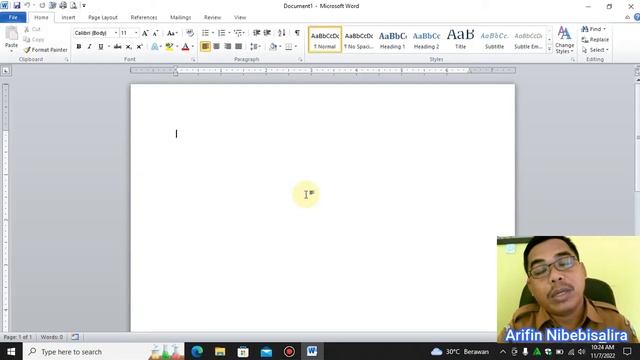640x360 pixels.
Task: Apply the Title style
Action: 460,40
